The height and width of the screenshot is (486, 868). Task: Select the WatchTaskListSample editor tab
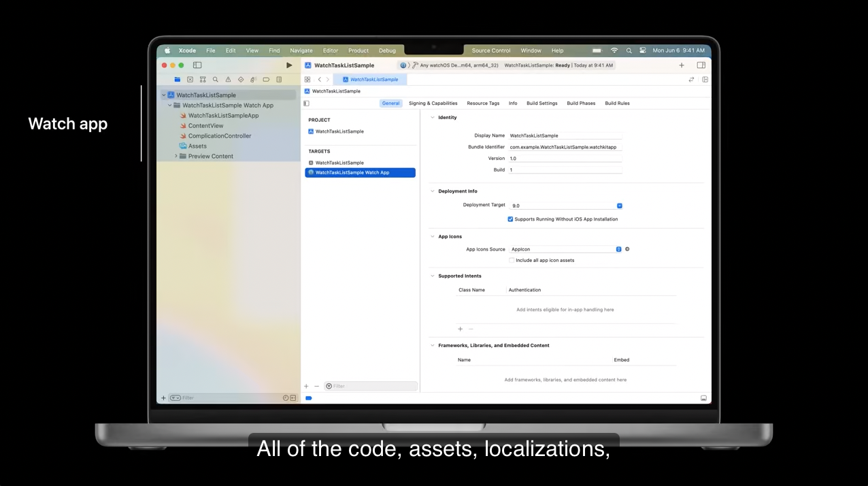pyautogui.click(x=370, y=80)
